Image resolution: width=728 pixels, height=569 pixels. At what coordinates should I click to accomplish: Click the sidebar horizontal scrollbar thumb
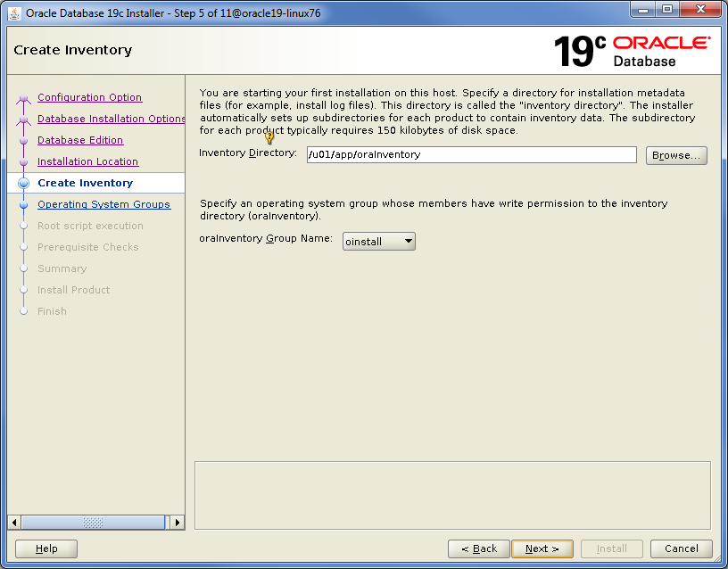94,523
